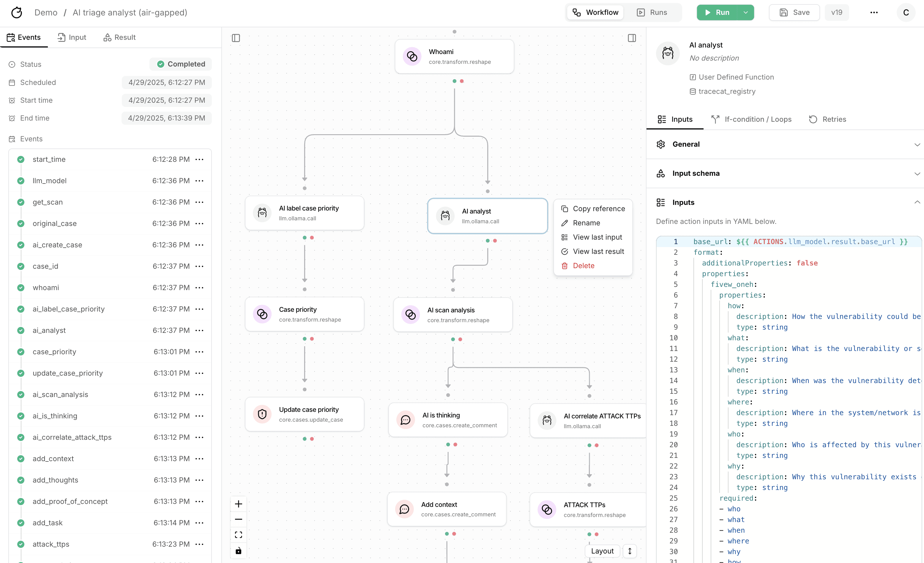Click the tracecat_registry label
The height and width of the screenshot is (563, 924).
tap(727, 91)
